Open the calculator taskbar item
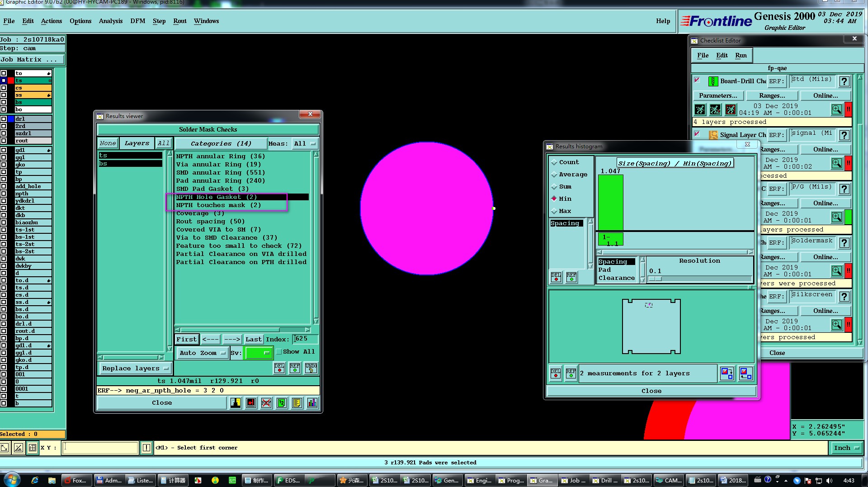The width and height of the screenshot is (868, 487). pos(173,480)
